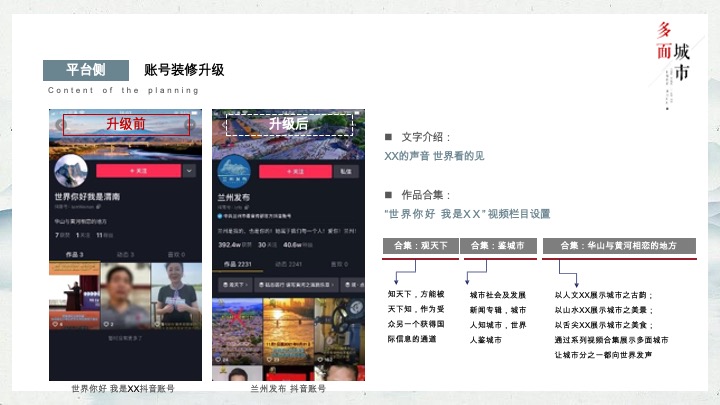Follow the 世界你好我是渭南 account
This screenshot has height=405, width=720.
point(138,171)
